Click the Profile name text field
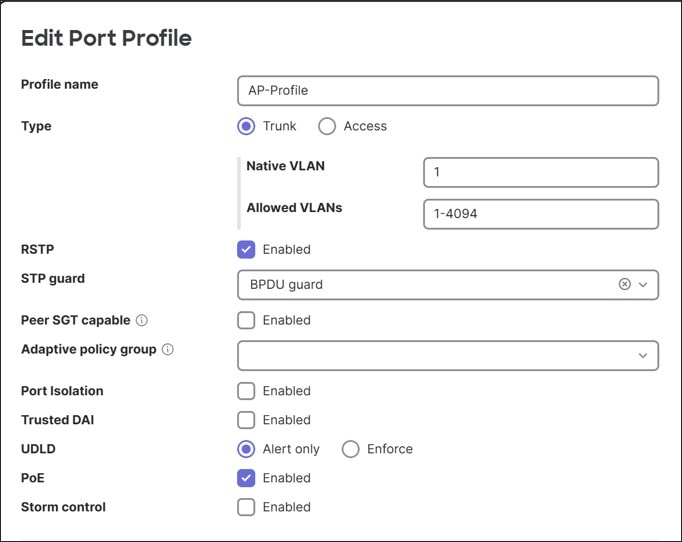 coord(448,90)
